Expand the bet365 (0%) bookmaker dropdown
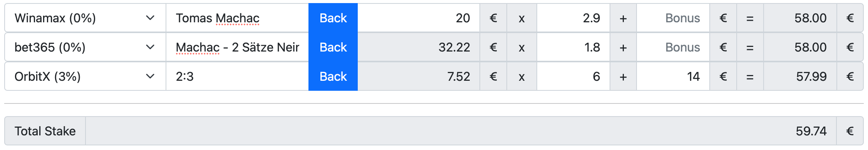 coord(85,47)
